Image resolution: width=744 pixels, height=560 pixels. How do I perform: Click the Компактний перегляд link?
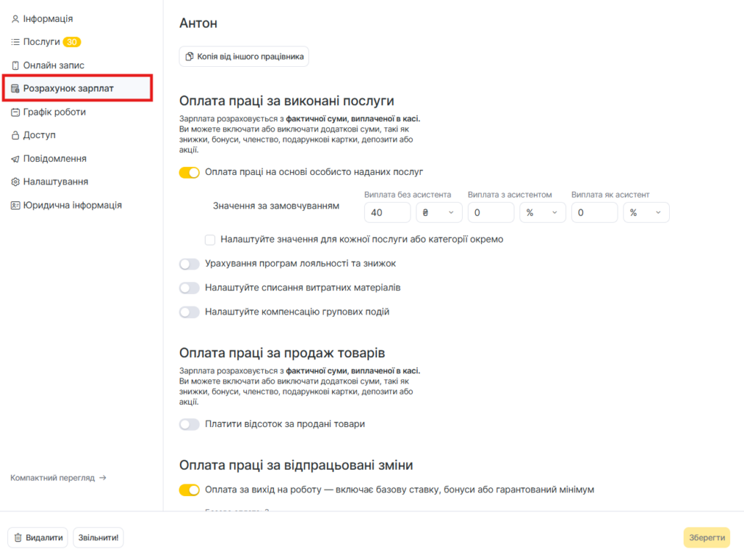click(x=58, y=478)
